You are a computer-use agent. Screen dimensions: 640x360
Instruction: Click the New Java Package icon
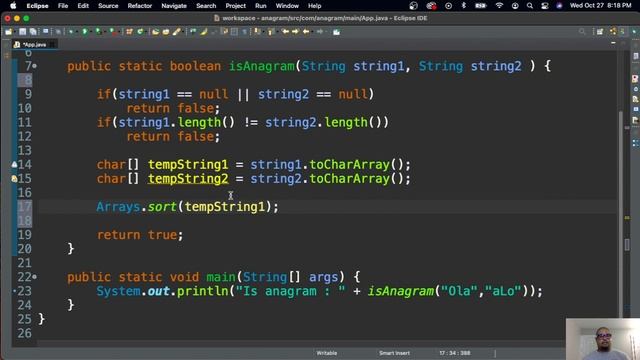(x=129, y=31)
